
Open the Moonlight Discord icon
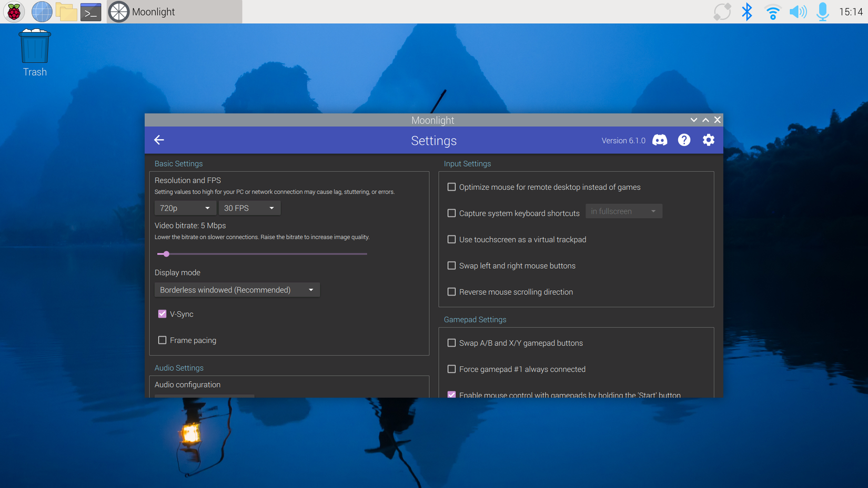click(660, 140)
